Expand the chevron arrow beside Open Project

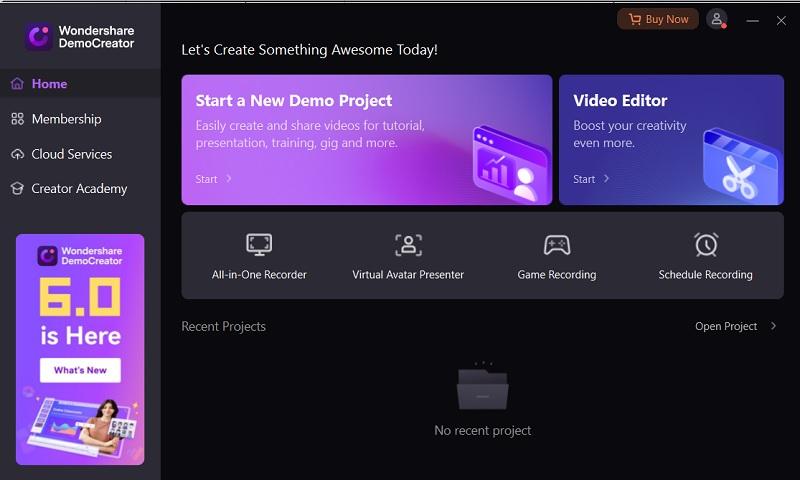[x=773, y=326]
